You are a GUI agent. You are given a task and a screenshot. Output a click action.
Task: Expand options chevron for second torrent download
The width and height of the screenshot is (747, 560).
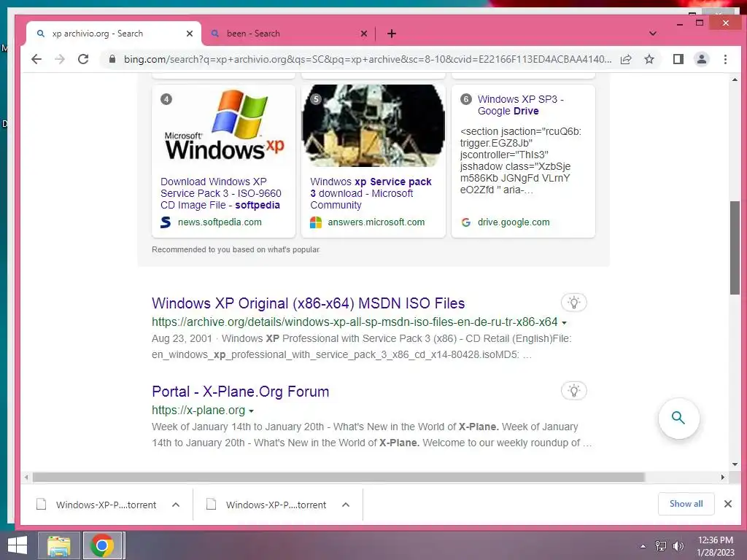(x=346, y=505)
